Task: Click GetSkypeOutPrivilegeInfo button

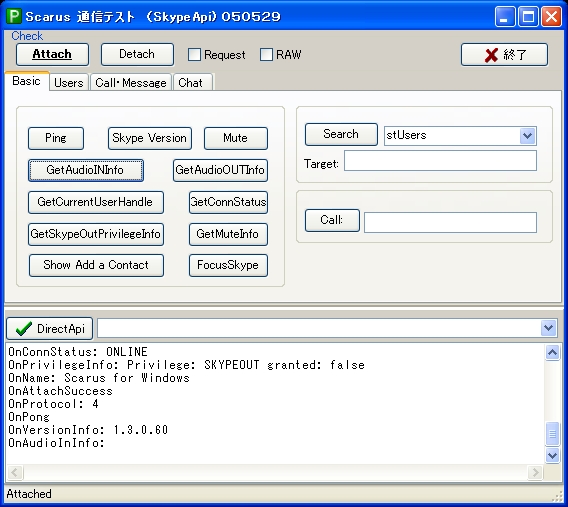Action: (x=96, y=234)
